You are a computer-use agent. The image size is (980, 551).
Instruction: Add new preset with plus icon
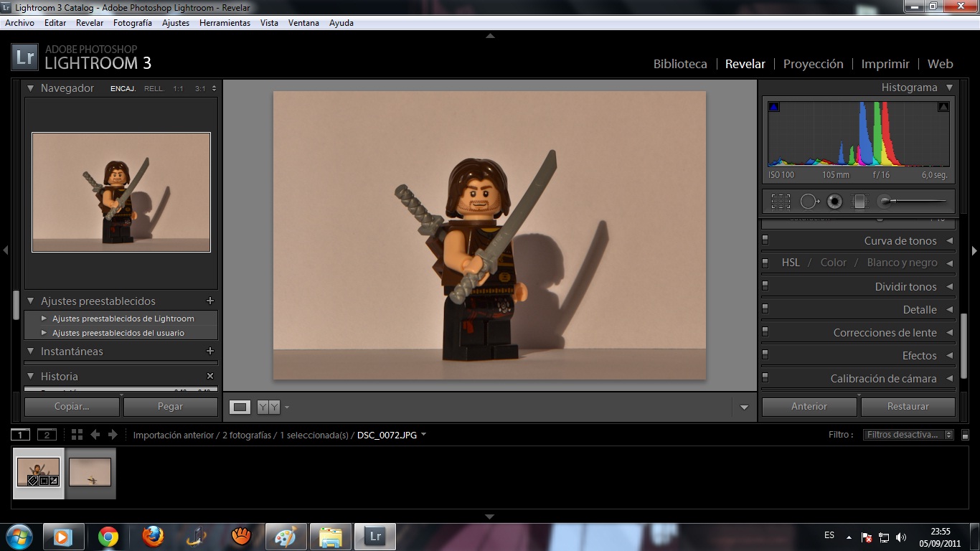[210, 301]
